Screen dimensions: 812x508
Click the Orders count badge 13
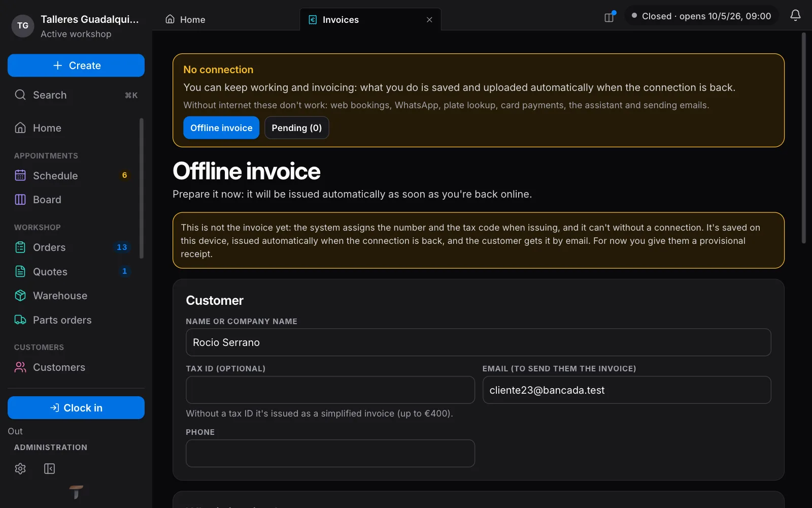(122, 247)
